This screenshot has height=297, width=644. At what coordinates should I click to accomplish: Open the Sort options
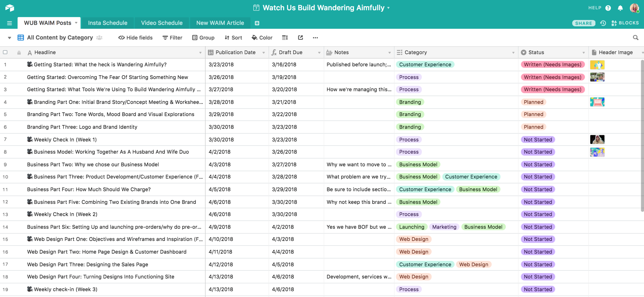click(233, 38)
